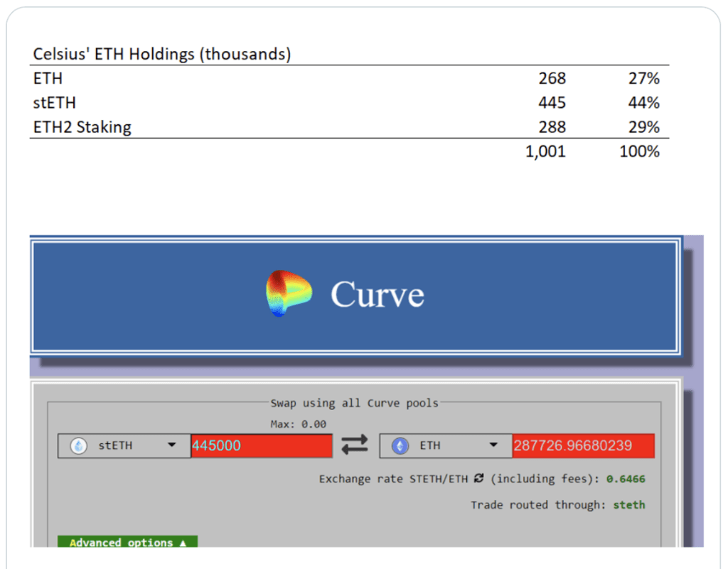The image size is (728, 569).
Task: Click the stETH amount field showing 445000
Action: click(261, 446)
